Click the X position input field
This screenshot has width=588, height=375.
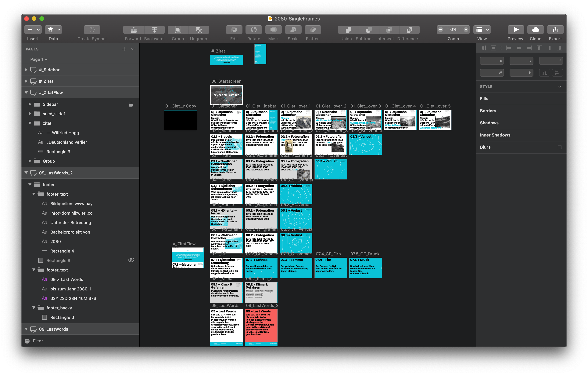[x=492, y=61]
